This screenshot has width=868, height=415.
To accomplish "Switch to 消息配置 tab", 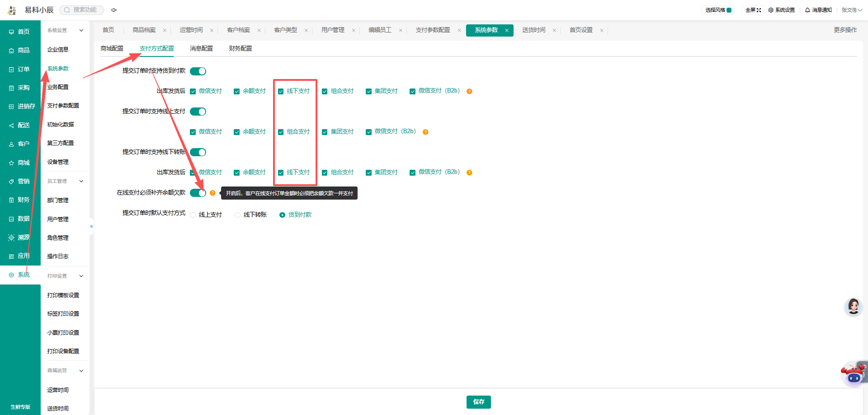I will (x=201, y=48).
